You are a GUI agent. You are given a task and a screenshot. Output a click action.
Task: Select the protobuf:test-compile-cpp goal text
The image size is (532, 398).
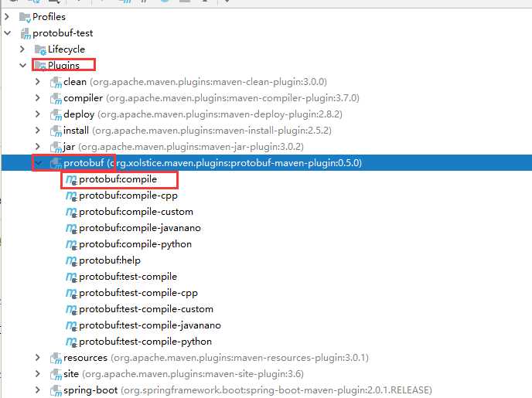point(138,293)
